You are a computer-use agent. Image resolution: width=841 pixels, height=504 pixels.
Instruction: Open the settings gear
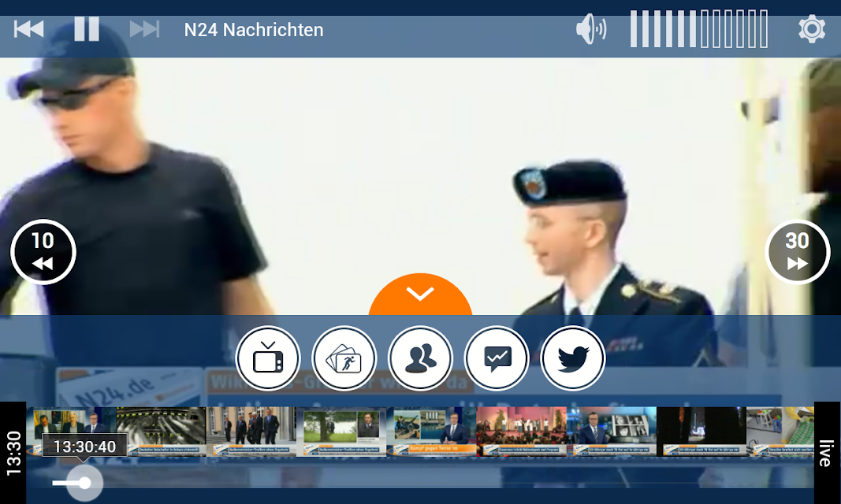pos(812,29)
